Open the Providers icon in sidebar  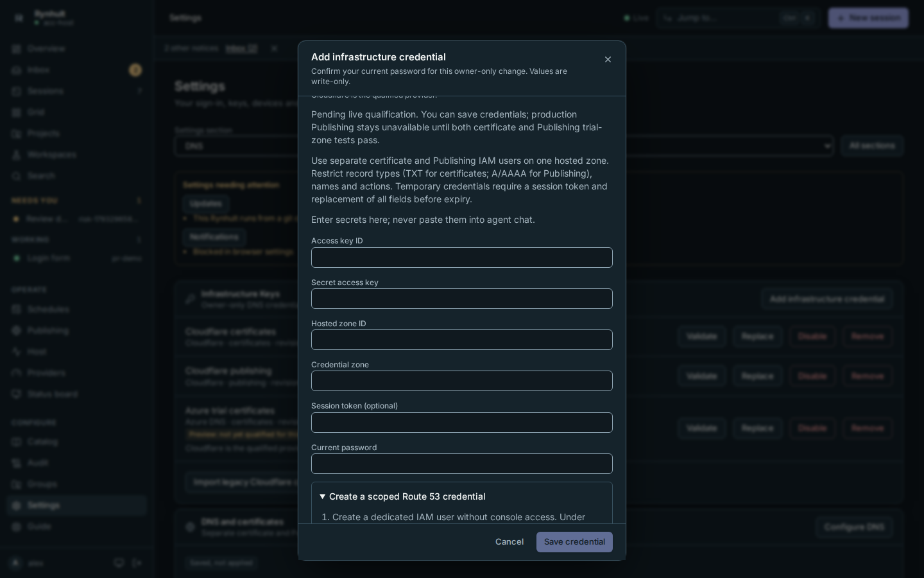pyautogui.click(x=17, y=373)
